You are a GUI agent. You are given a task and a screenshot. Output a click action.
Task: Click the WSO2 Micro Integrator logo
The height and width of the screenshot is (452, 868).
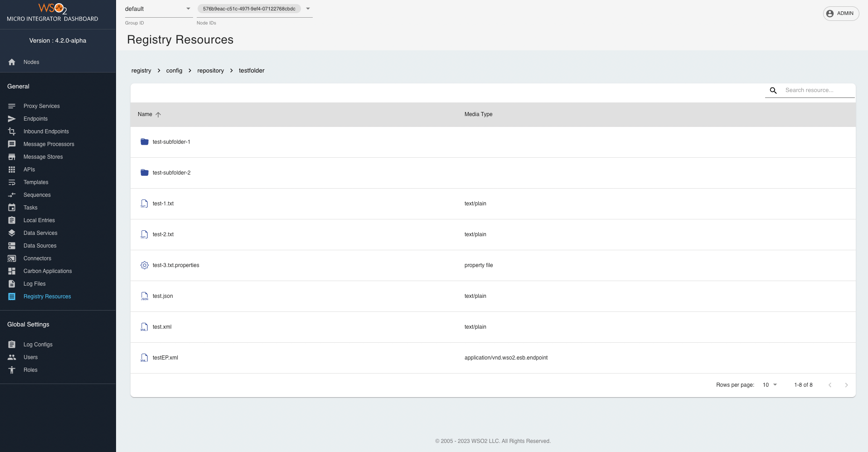pyautogui.click(x=53, y=12)
